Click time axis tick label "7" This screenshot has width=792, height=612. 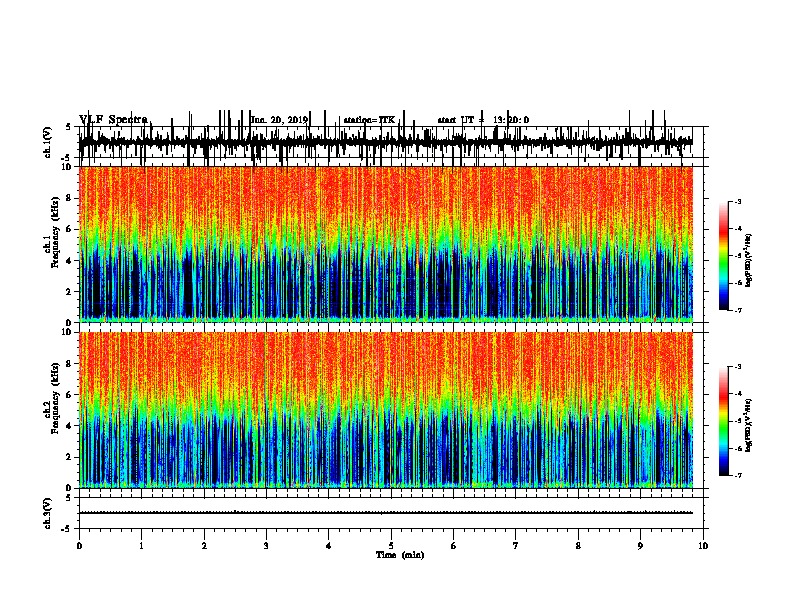[516, 545]
